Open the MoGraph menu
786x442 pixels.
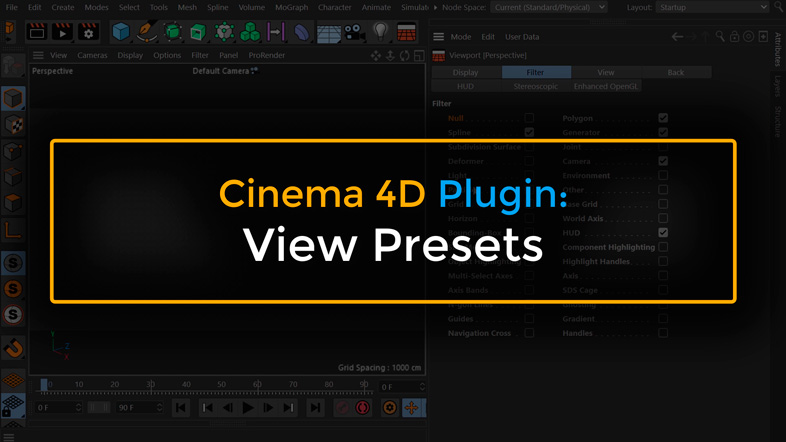tap(291, 8)
